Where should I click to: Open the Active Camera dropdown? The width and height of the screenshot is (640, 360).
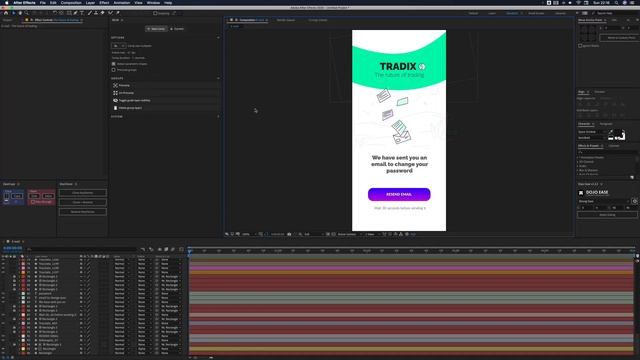[x=349, y=234]
